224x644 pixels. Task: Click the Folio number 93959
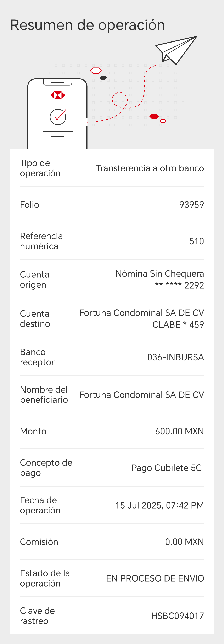click(x=191, y=205)
